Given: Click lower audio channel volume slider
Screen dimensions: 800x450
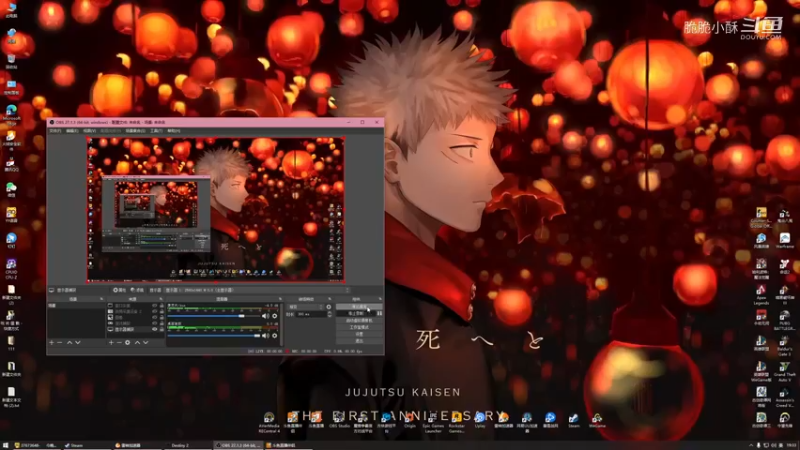Looking at the screenshot, I should tap(214, 336).
